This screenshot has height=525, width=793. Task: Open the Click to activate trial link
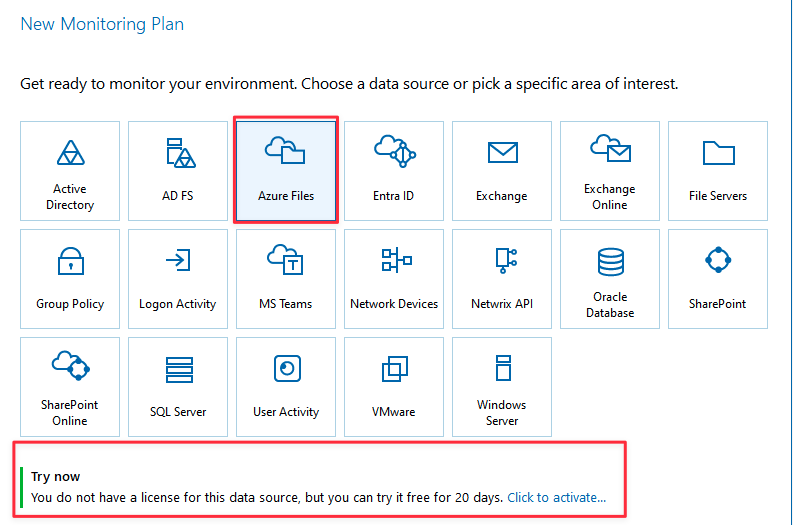coord(556,497)
